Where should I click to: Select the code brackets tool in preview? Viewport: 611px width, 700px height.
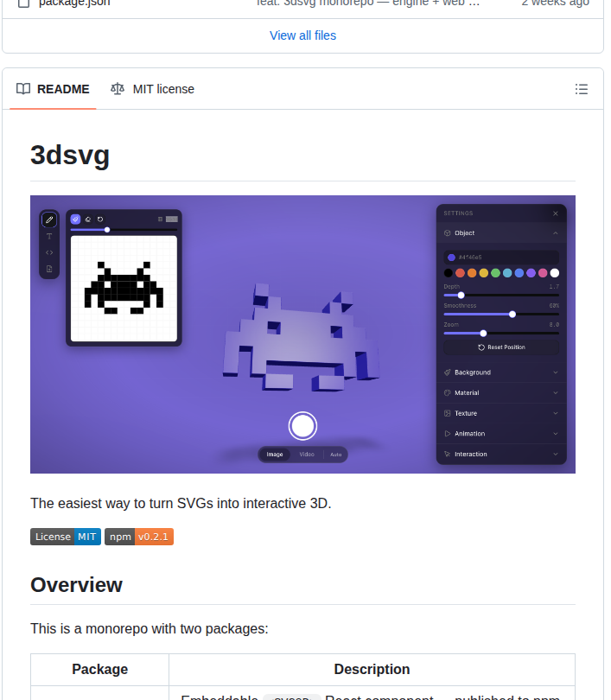tap(49, 252)
